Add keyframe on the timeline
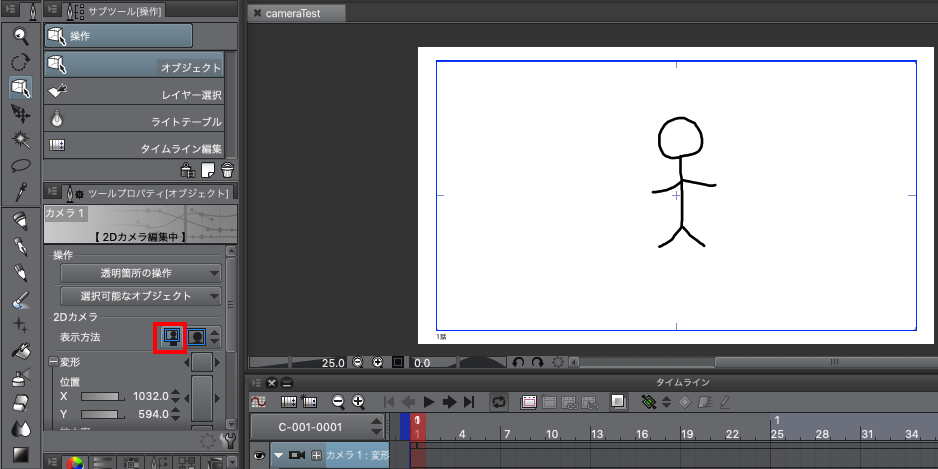 pyautogui.click(x=648, y=402)
